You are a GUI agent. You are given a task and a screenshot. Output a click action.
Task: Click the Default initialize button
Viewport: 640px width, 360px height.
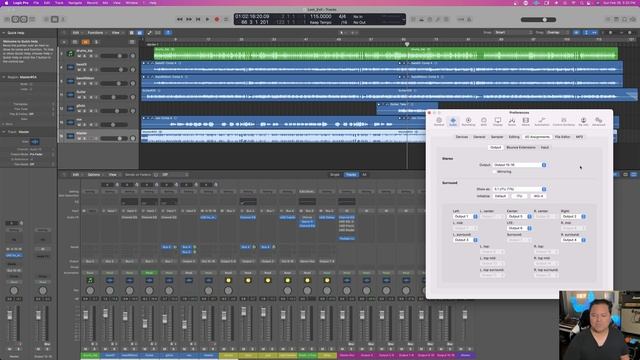click(500, 196)
